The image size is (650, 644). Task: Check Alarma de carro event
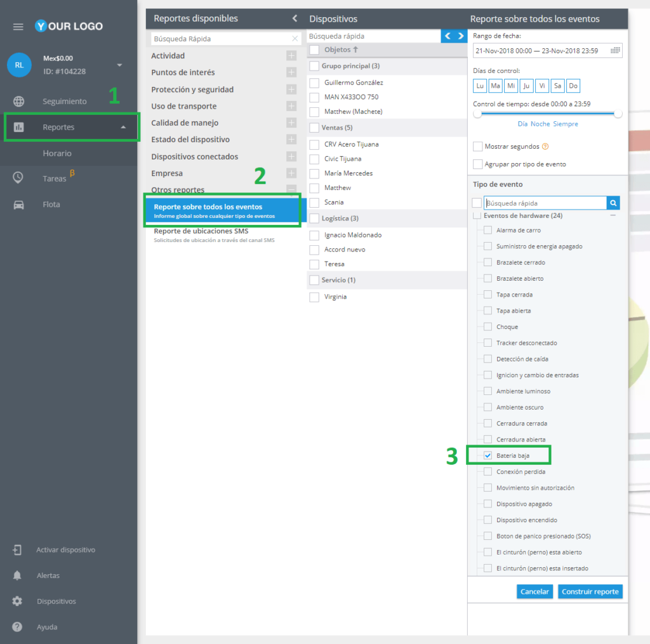point(488,230)
